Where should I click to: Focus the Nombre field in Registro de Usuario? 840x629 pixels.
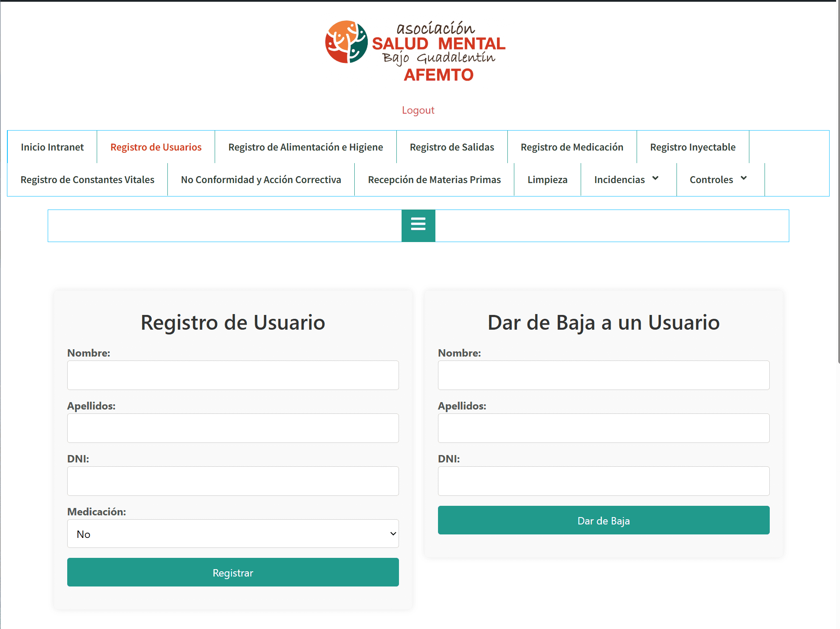[233, 375]
